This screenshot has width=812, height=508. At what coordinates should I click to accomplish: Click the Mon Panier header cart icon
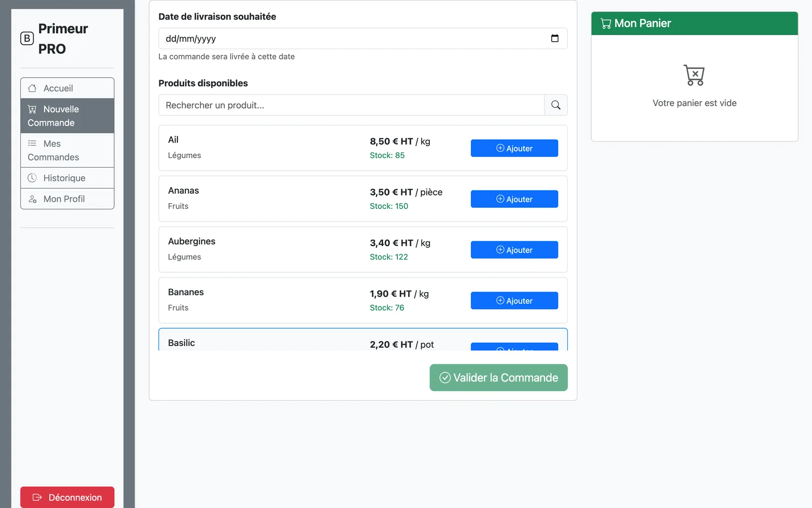tap(606, 23)
